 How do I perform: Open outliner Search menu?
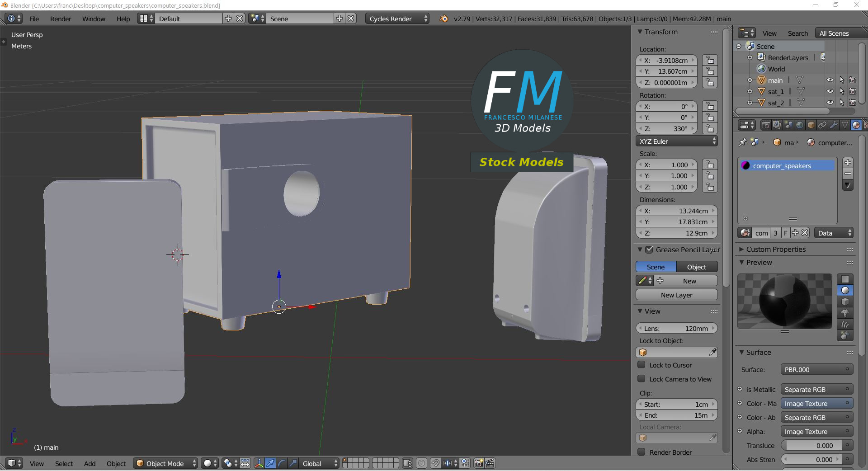797,33
